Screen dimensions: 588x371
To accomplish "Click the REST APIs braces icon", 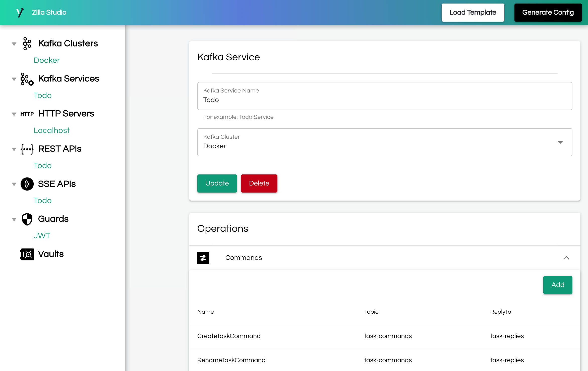I will coord(27,149).
